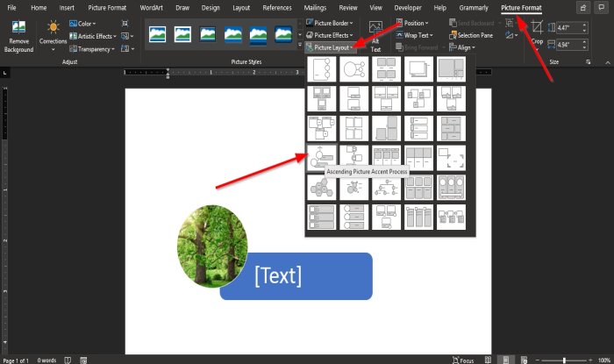The image size is (614, 364).
Task: Select the Crop tool icon
Action: point(537,27)
